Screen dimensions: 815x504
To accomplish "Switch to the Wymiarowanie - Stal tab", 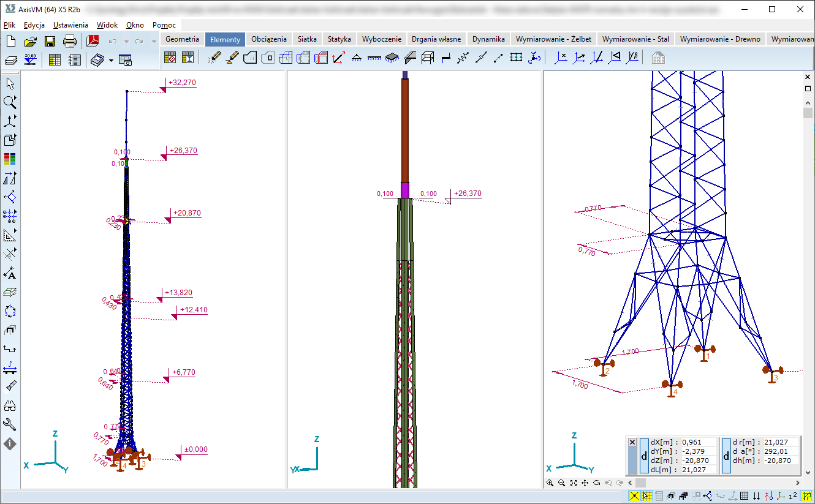I will point(635,39).
